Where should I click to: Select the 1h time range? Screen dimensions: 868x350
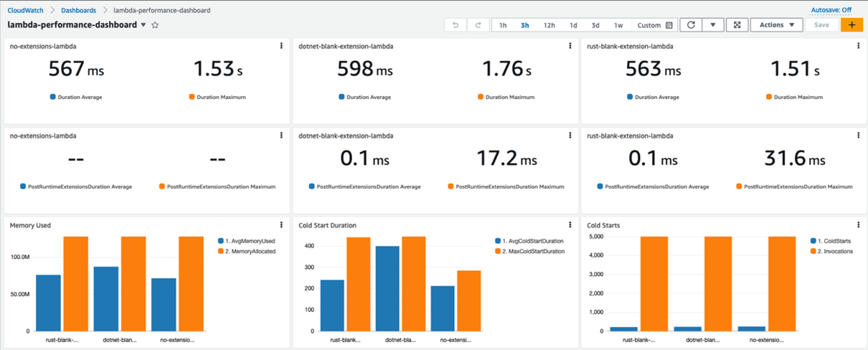click(503, 25)
